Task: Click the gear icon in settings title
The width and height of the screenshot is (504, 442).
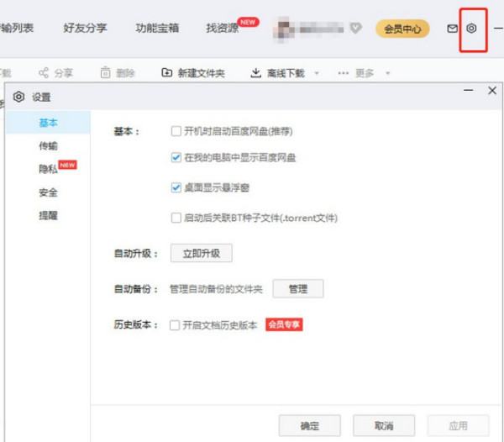Action: [x=18, y=97]
